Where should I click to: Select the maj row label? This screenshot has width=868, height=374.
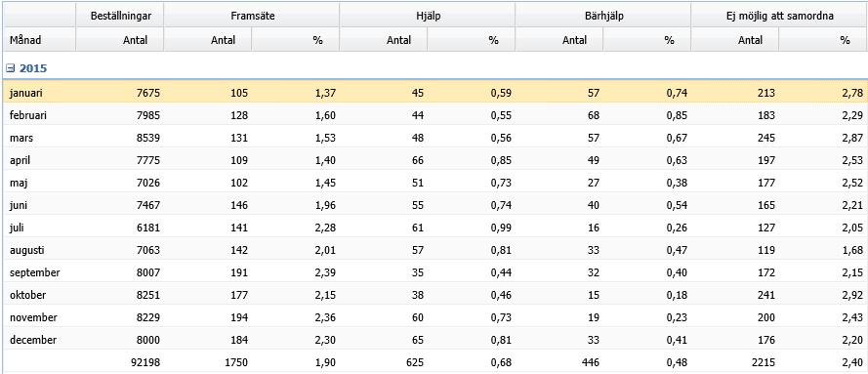[x=18, y=184]
